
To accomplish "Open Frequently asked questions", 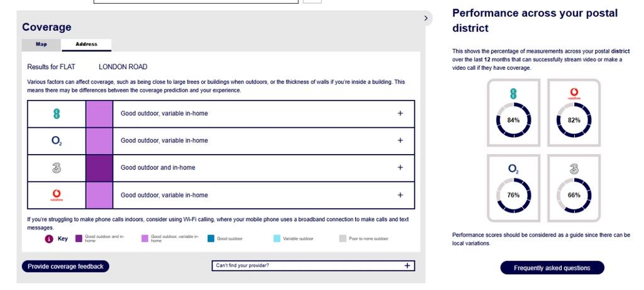I will click(552, 268).
